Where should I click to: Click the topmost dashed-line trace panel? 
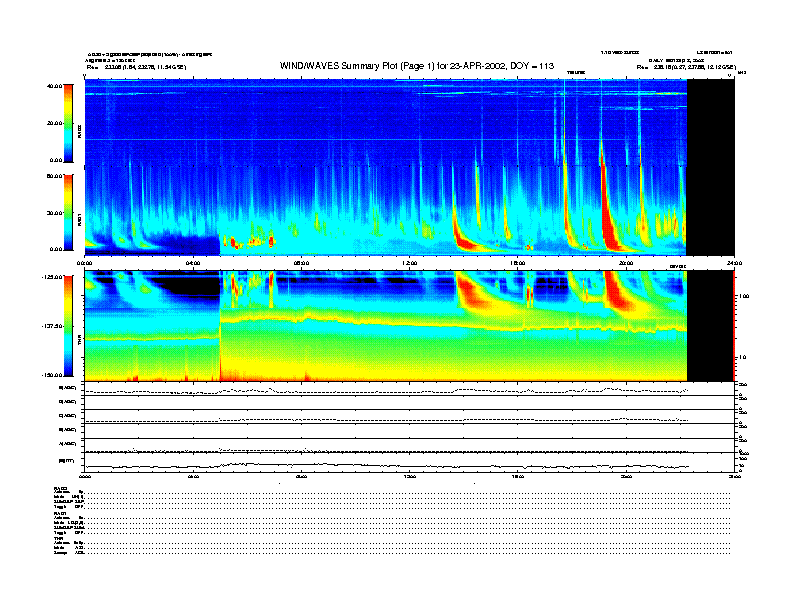[409, 389]
